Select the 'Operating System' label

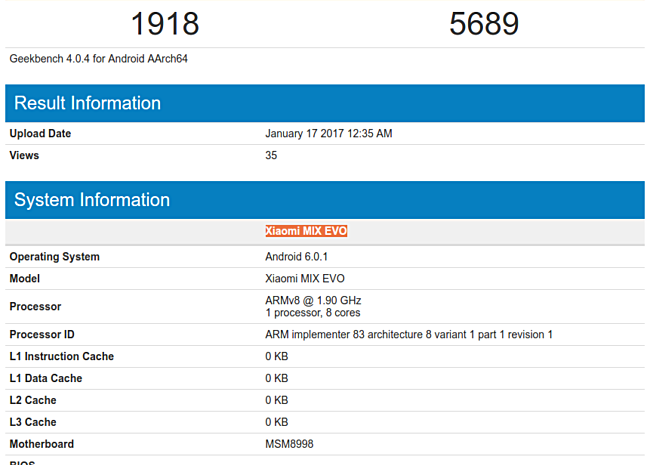coord(55,257)
